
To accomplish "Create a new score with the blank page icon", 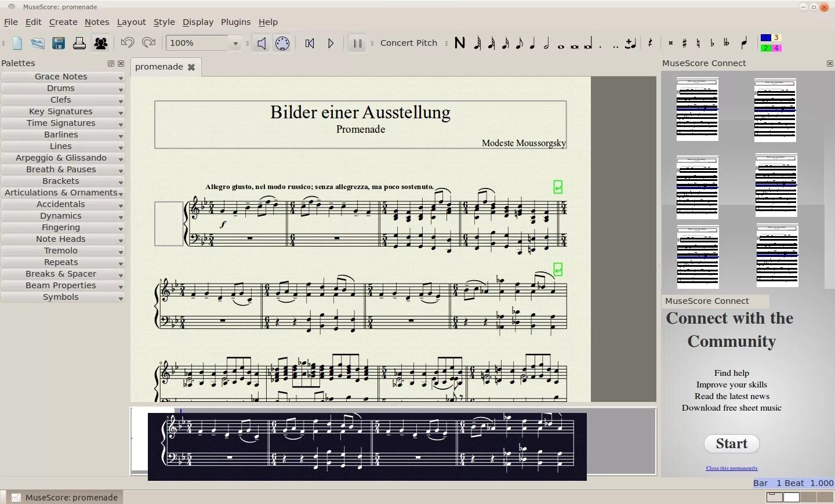I will click(17, 43).
